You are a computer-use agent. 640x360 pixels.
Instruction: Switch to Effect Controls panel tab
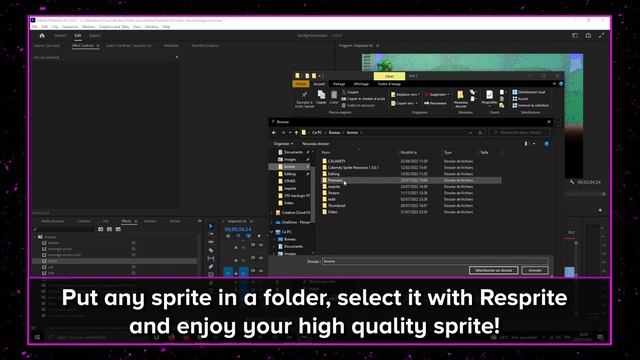click(83, 46)
